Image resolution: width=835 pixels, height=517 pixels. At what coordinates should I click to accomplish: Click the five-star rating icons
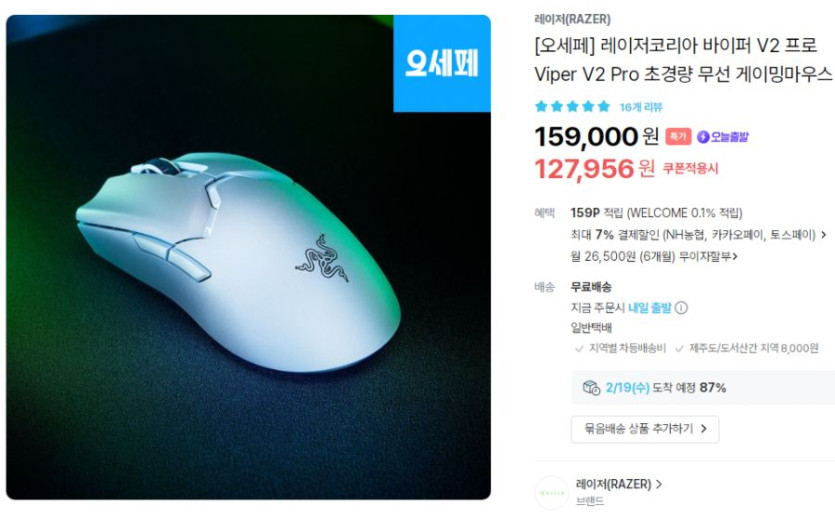point(572,106)
